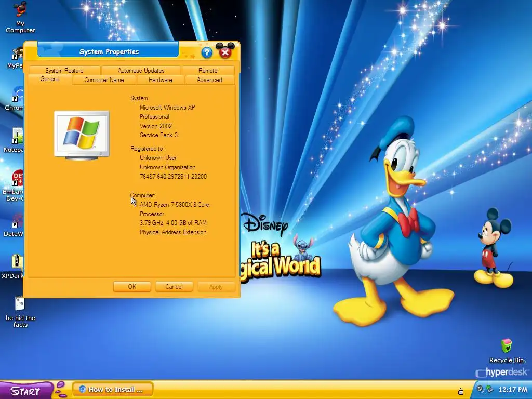This screenshot has width=532, height=399.
Task: Switch to the Computer Name tab
Action: click(x=104, y=79)
